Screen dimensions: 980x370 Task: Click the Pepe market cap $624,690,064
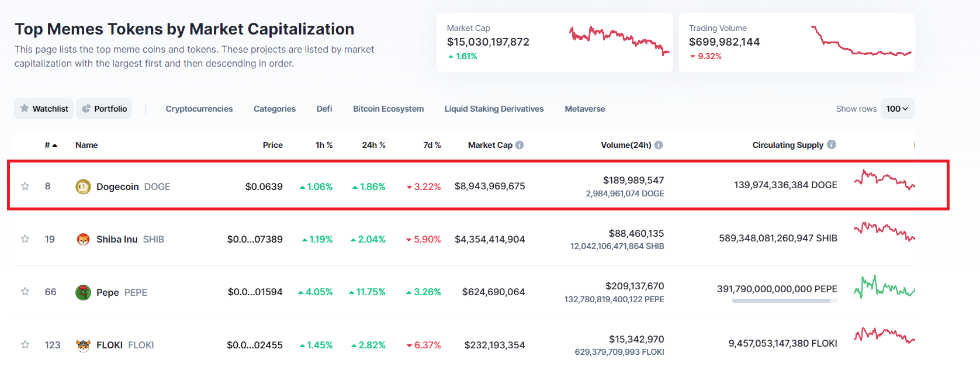(493, 292)
